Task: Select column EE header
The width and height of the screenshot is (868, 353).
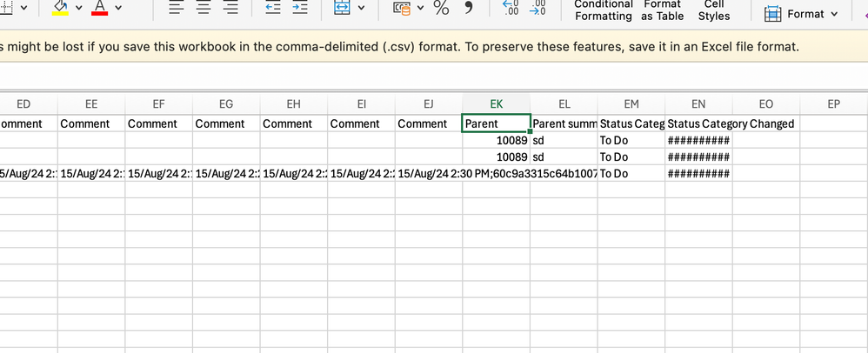Action: tap(91, 104)
